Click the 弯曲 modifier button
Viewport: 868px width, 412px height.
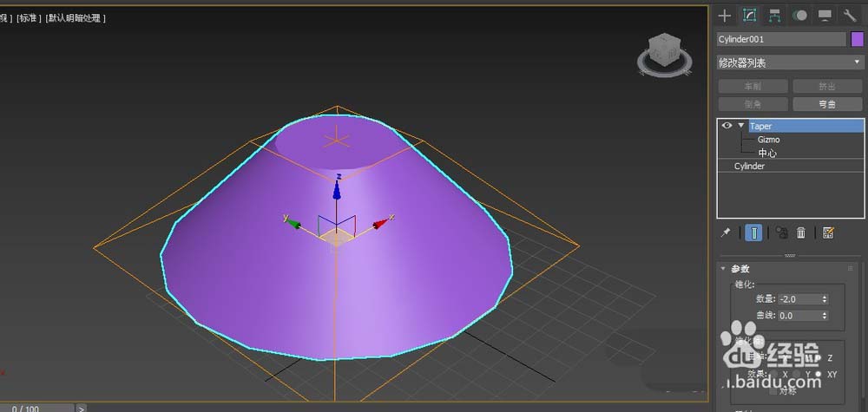click(x=827, y=104)
